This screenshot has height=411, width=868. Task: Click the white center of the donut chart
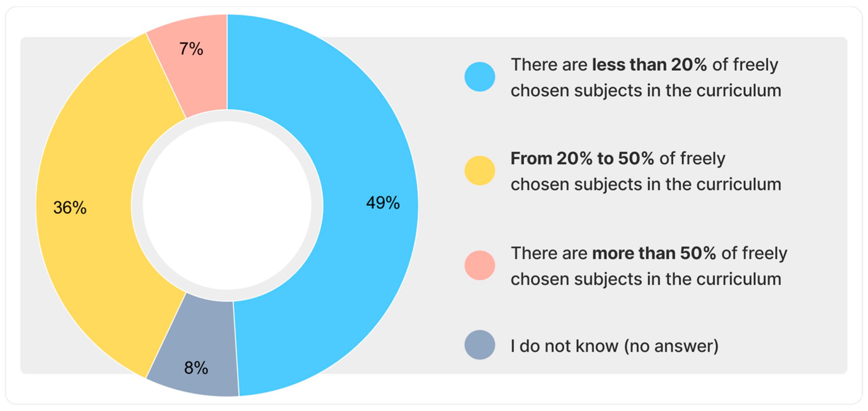click(227, 206)
